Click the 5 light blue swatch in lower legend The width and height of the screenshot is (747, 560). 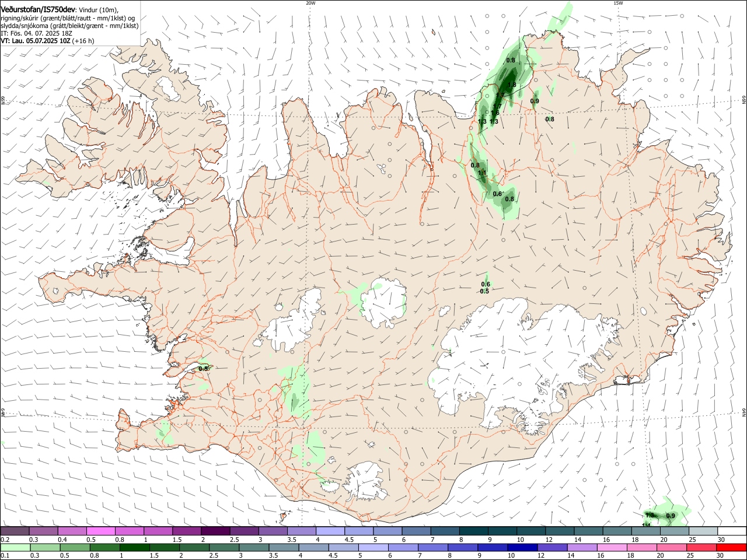point(372,547)
